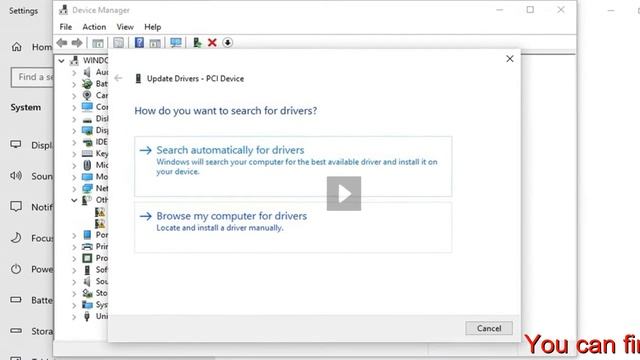640x360 pixels.
Task: Select the Universal Serial Bus tree item icon
Action: tap(87, 316)
